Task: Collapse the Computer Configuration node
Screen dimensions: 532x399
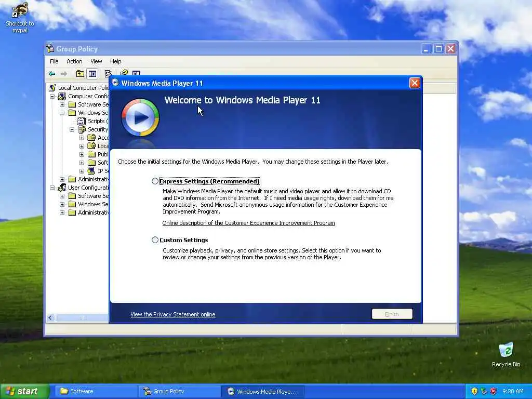Action: click(52, 96)
